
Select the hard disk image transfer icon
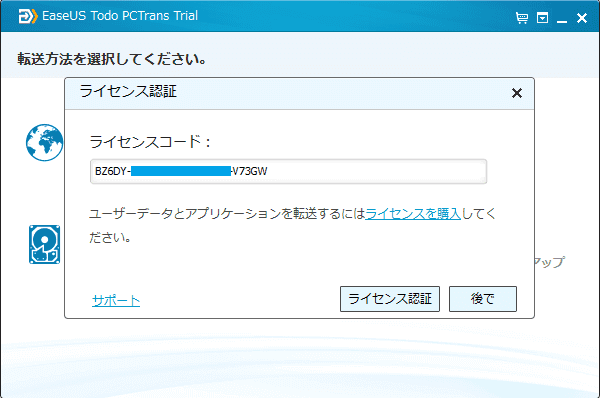44,245
